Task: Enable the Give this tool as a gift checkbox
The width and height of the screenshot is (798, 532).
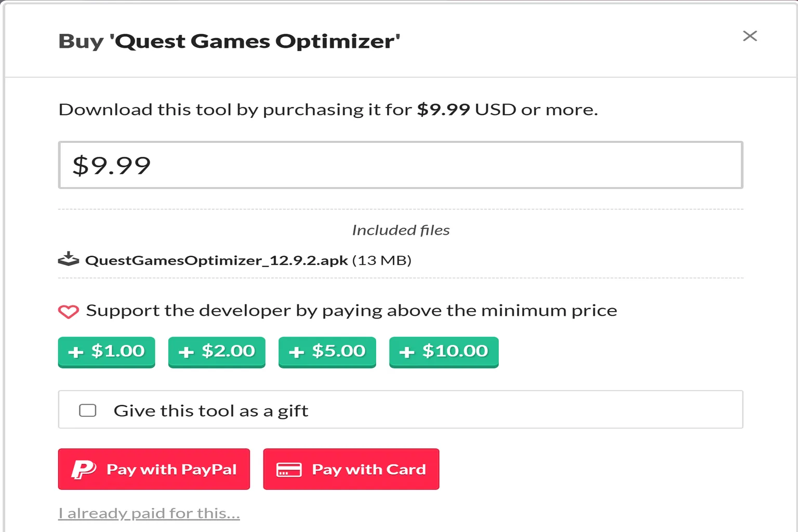Action: pos(88,410)
